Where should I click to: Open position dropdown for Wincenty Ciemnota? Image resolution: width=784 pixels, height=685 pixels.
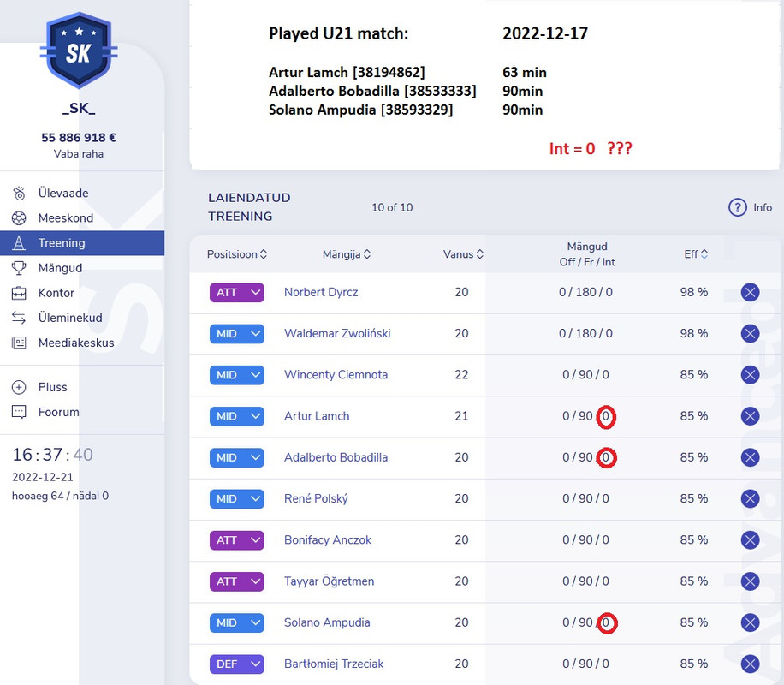click(236, 375)
